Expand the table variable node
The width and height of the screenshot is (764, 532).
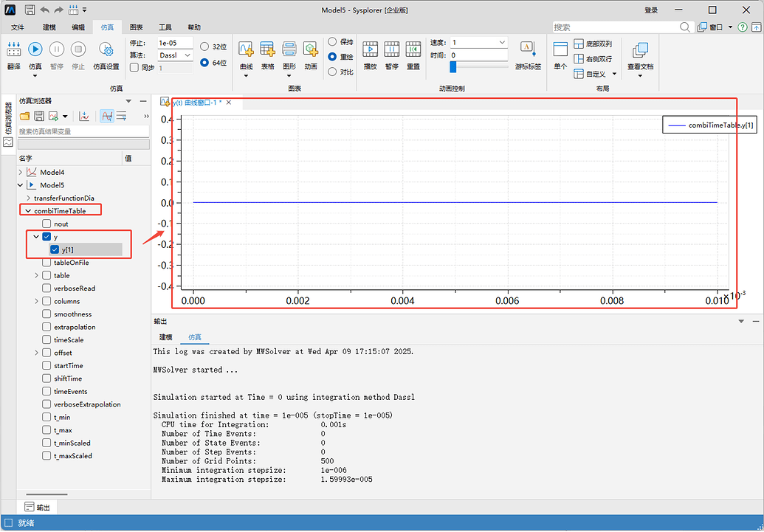[37, 275]
